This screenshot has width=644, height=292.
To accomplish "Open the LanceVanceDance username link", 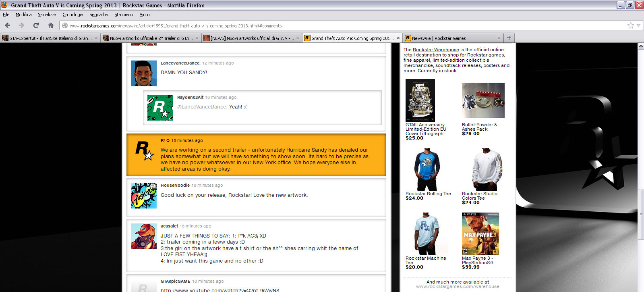I will point(180,63).
